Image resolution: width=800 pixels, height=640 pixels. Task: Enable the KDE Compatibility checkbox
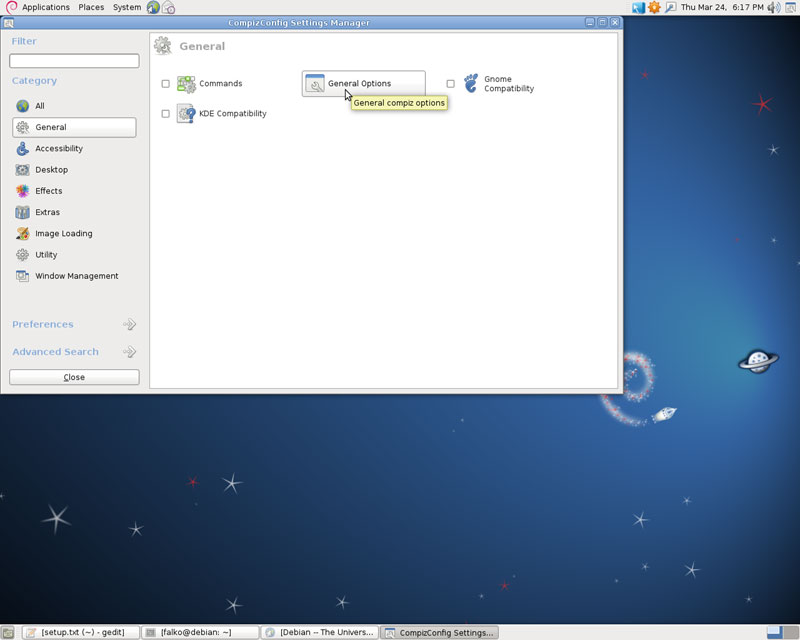(x=165, y=113)
